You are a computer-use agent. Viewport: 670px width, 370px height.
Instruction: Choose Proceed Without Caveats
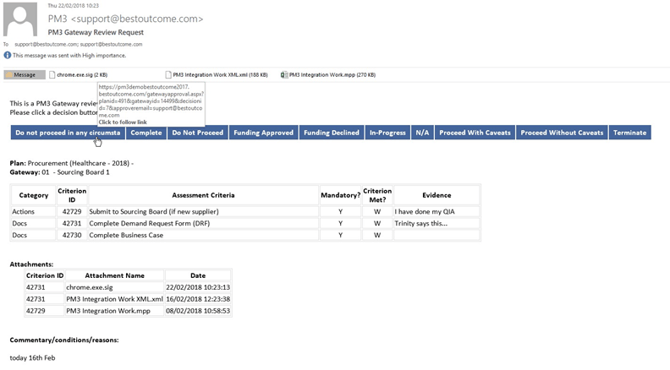[x=561, y=132]
